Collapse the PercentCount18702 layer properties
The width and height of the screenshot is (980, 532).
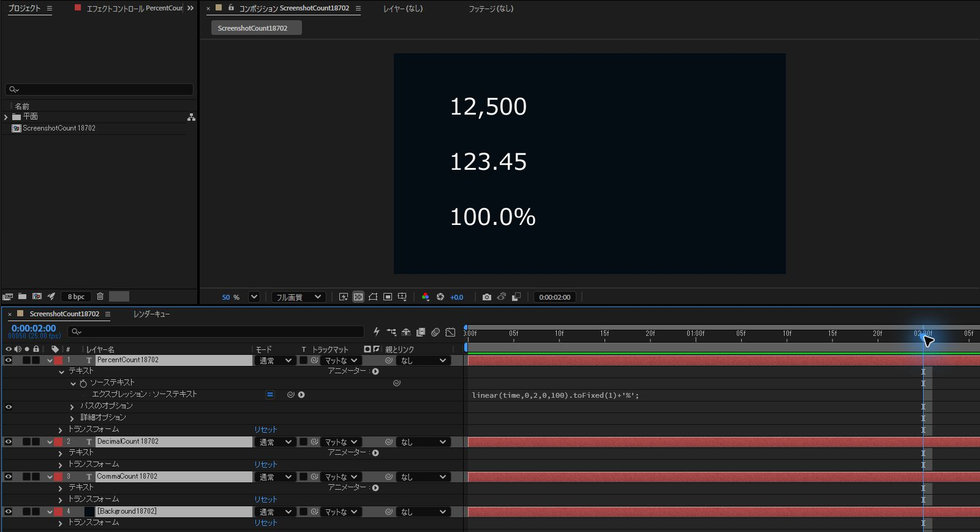50,361
